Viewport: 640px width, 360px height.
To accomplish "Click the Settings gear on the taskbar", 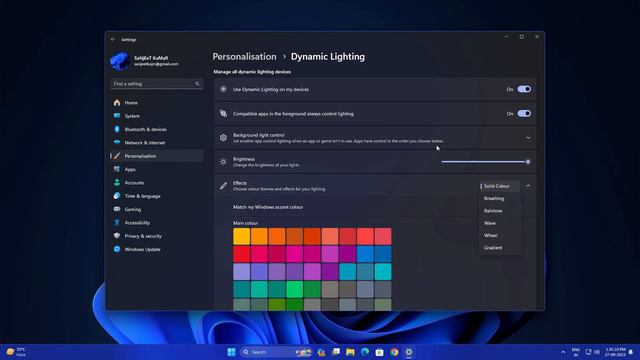I will 409,352.
